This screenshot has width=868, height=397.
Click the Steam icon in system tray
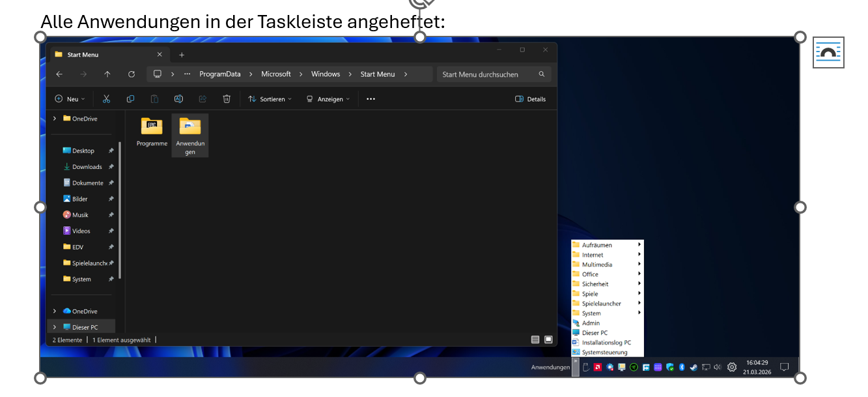pos(693,367)
